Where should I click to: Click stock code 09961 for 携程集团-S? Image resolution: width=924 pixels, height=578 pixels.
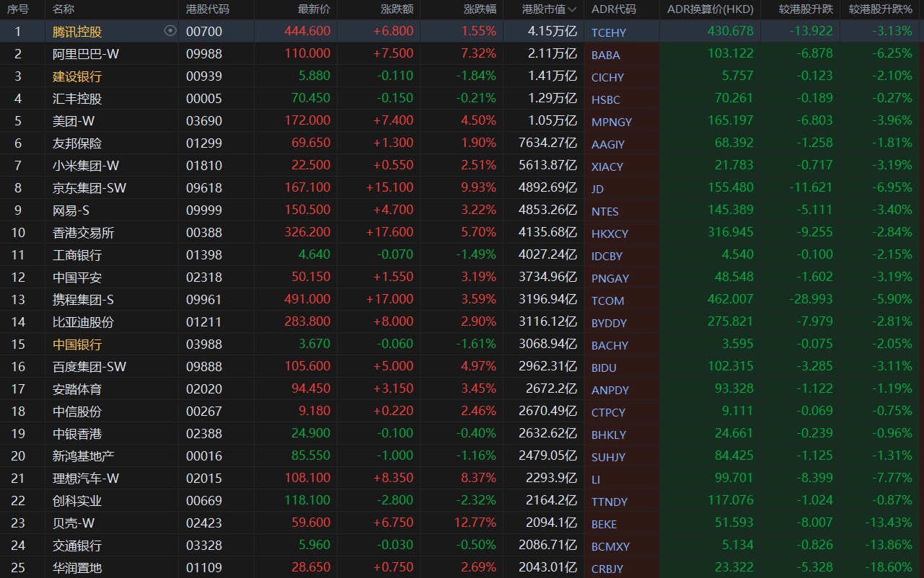tap(204, 299)
